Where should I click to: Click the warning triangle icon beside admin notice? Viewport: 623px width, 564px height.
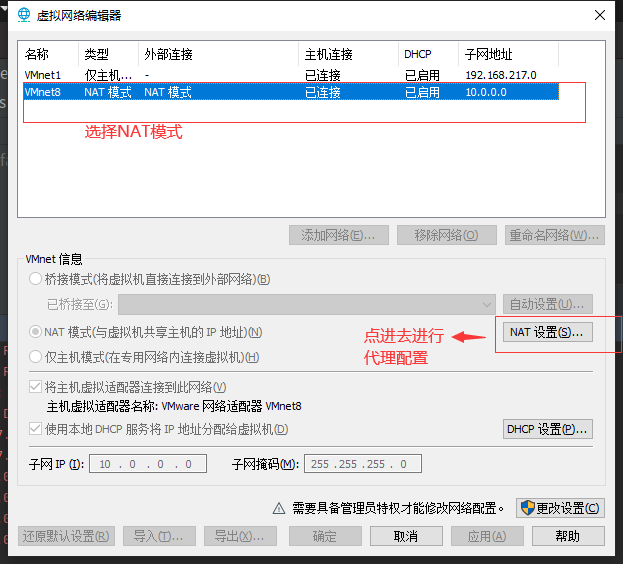tap(279, 508)
